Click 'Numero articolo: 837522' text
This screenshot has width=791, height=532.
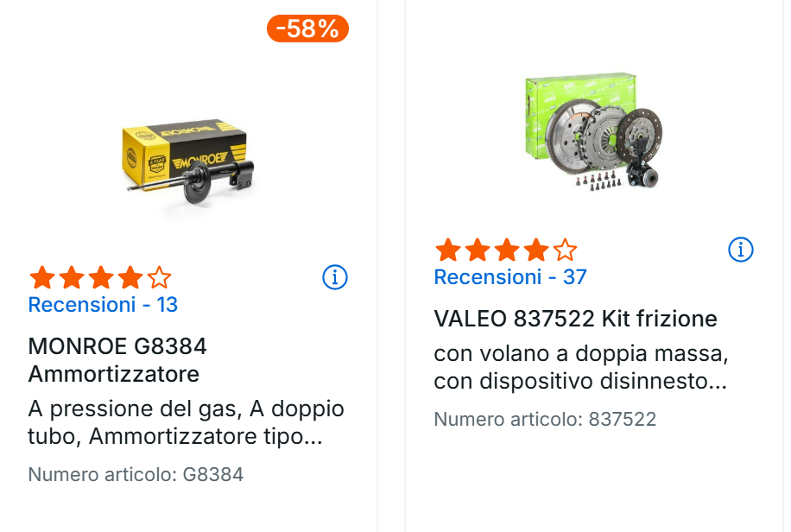(545, 420)
